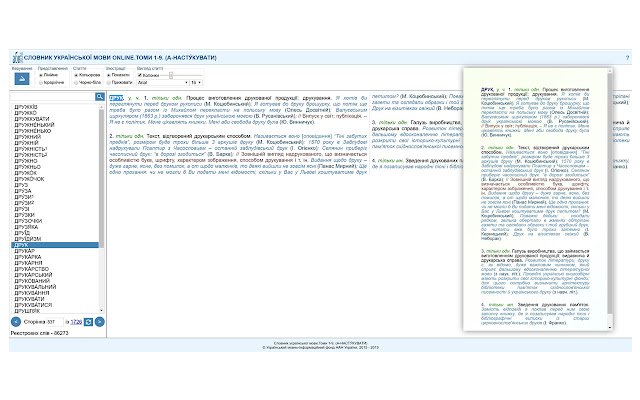Select the word 'ДРУКАРСТВО' in list

(31, 269)
